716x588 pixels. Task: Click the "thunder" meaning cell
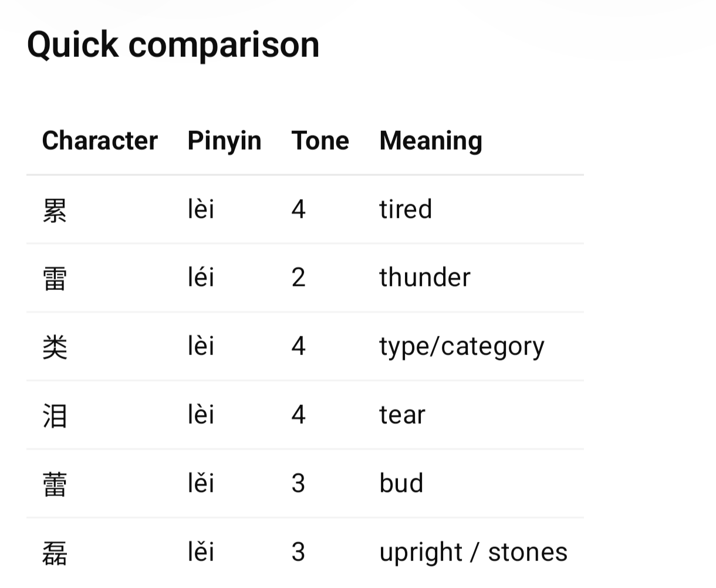click(x=425, y=278)
